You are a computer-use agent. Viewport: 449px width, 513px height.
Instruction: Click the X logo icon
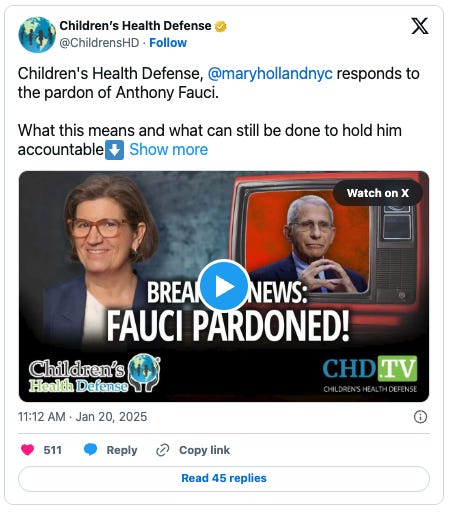420,26
